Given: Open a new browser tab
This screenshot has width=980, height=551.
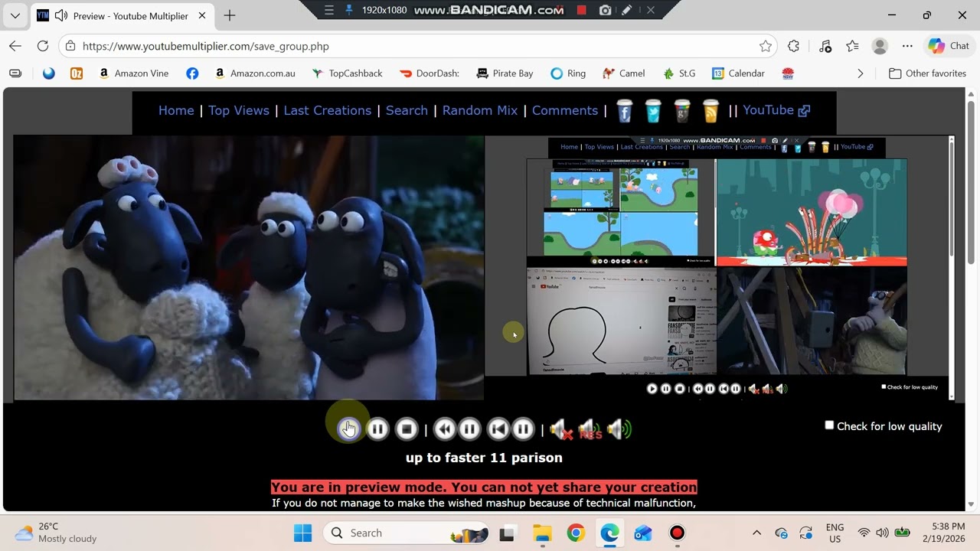Looking at the screenshot, I should tap(229, 15).
